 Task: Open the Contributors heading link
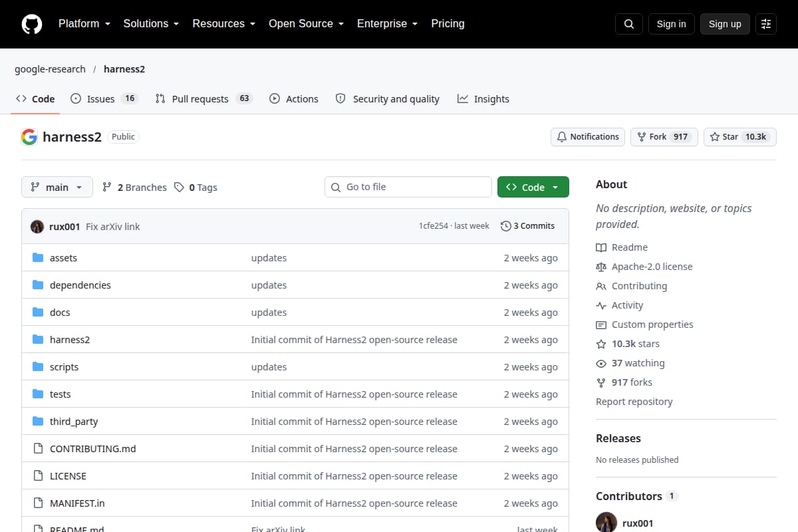point(636,496)
